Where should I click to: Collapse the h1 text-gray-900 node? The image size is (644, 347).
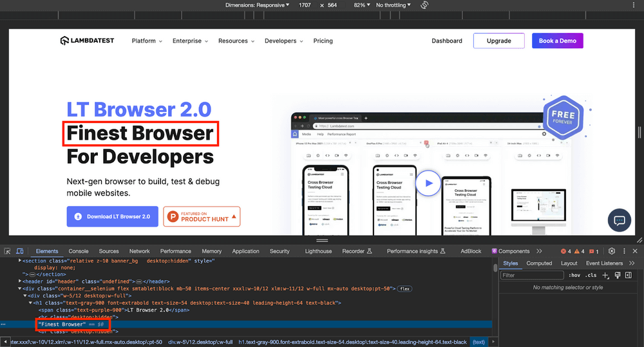(x=30, y=303)
